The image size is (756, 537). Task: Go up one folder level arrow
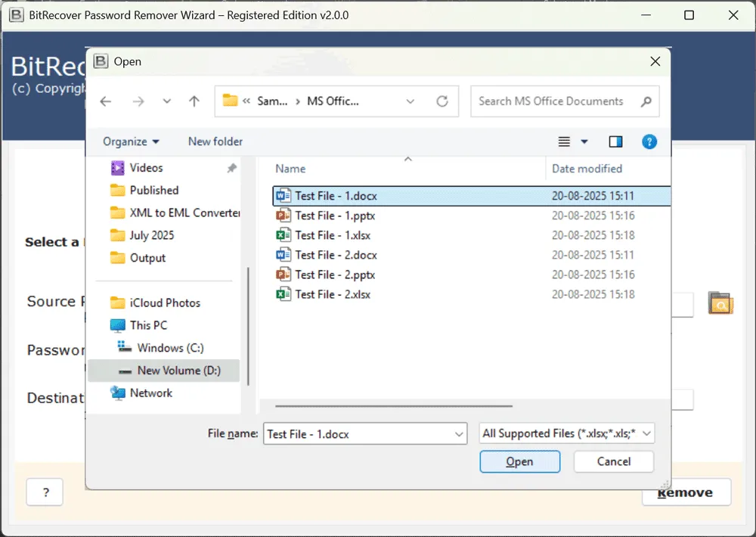[194, 101]
